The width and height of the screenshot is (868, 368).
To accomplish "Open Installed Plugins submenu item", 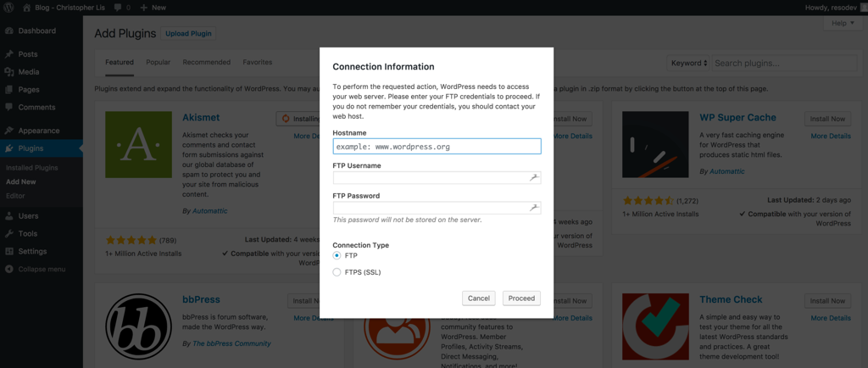I will tap(32, 168).
